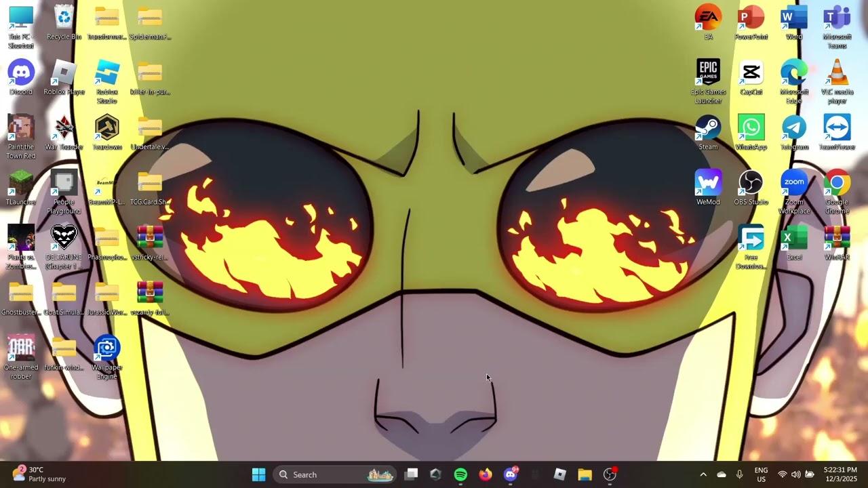Select the vstricky WinRAR archive
The image size is (868, 488).
coord(150,243)
